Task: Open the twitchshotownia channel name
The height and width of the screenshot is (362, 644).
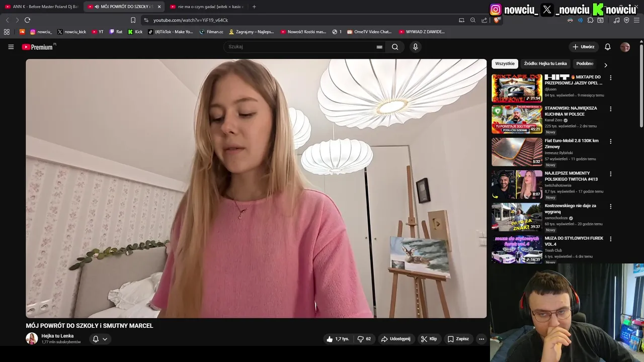Action: [558, 186]
